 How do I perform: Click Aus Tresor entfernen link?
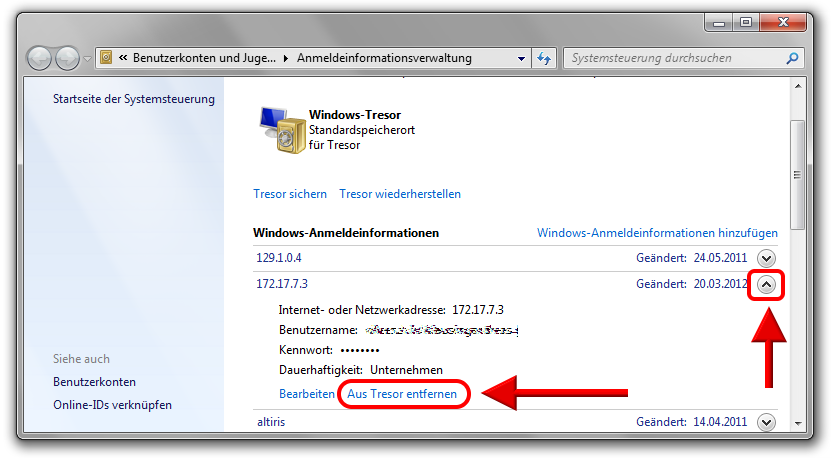click(x=402, y=394)
